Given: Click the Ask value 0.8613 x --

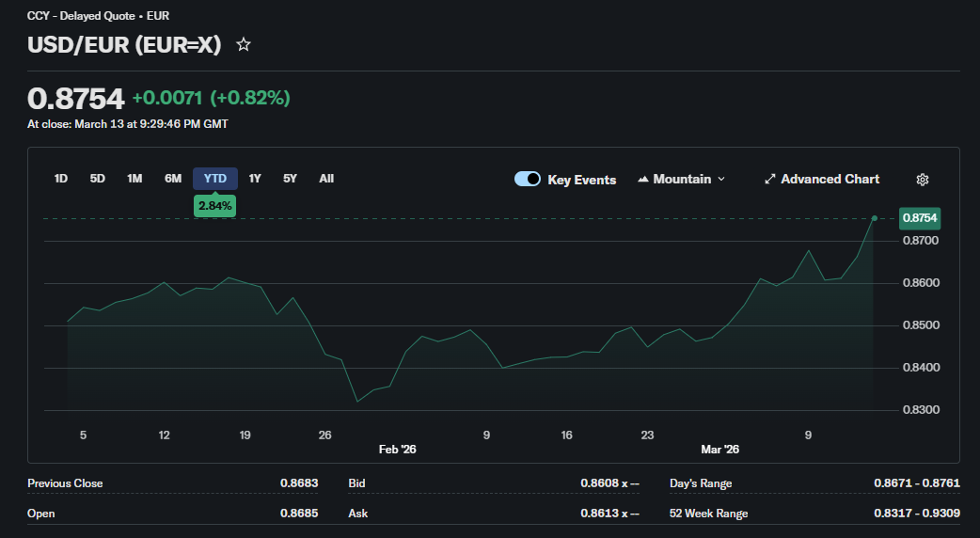Looking at the screenshot, I should (610, 513).
